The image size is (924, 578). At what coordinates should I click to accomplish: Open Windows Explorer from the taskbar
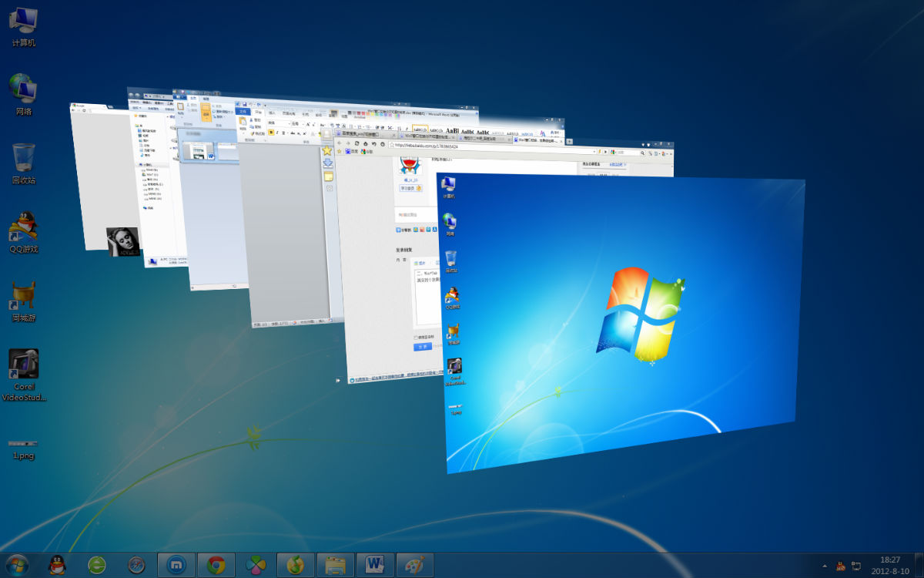335,565
